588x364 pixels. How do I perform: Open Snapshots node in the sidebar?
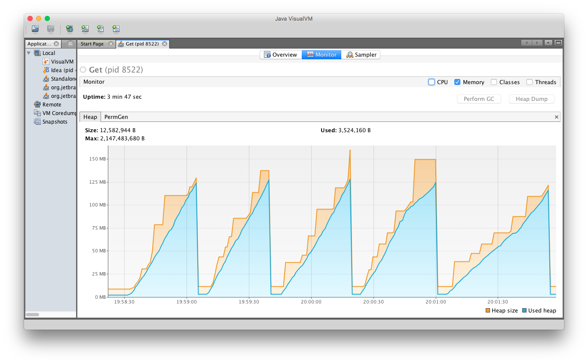(55, 122)
